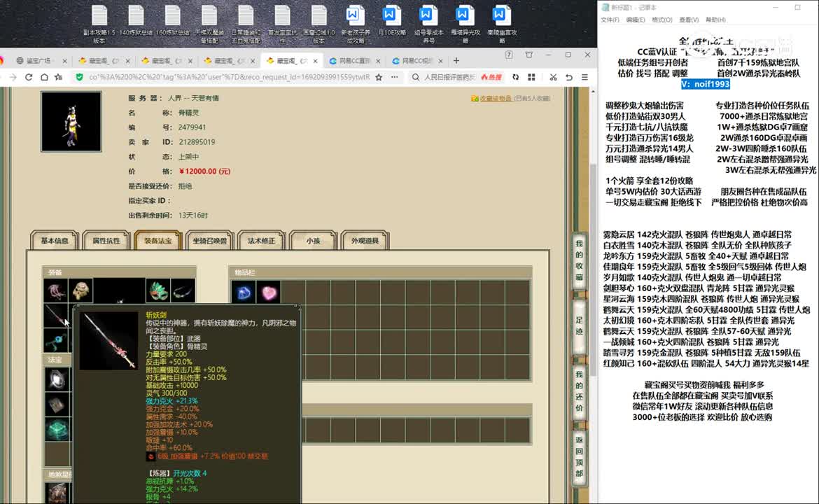This screenshot has height=504, width=819.
Task: Click the 我的收藏 side button
Action: pos(579,260)
